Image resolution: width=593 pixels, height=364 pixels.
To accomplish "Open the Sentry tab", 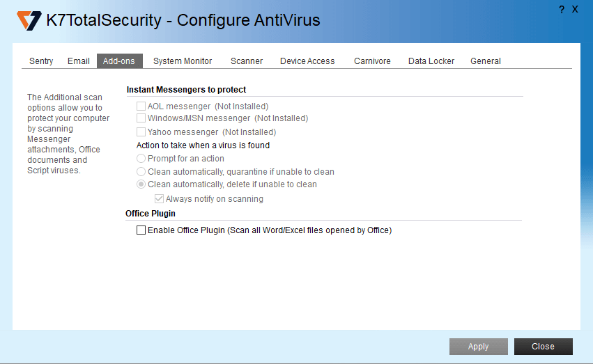I will [x=41, y=61].
